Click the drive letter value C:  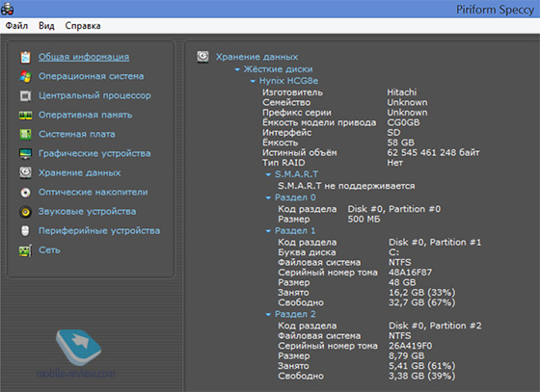pyautogui.click(x=394, y=252)
